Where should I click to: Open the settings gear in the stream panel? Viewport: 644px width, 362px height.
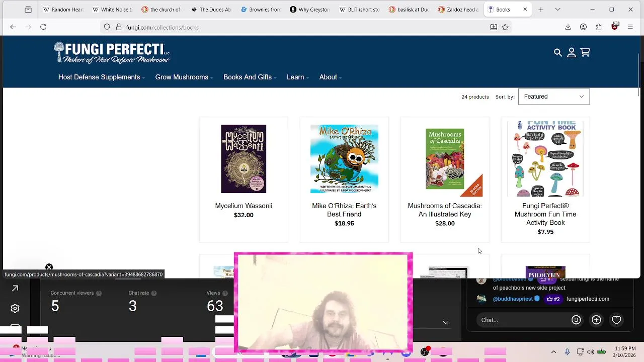[15, 309]
